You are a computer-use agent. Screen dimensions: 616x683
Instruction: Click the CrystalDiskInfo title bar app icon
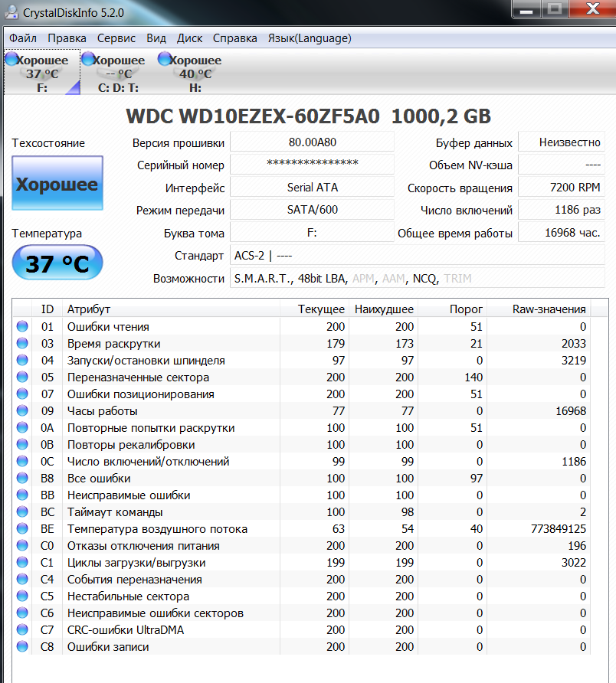tap(11, 12)
